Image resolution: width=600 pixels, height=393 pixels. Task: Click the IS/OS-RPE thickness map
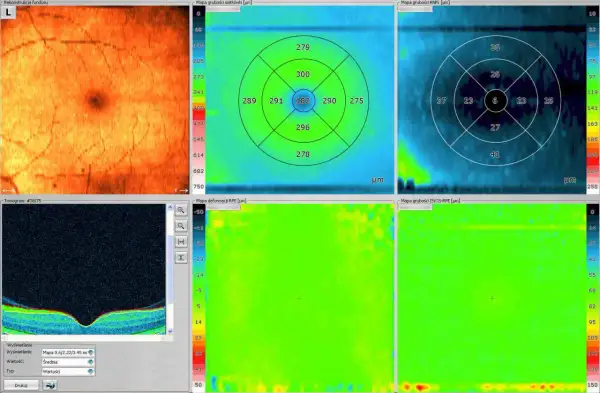(492, 298)
